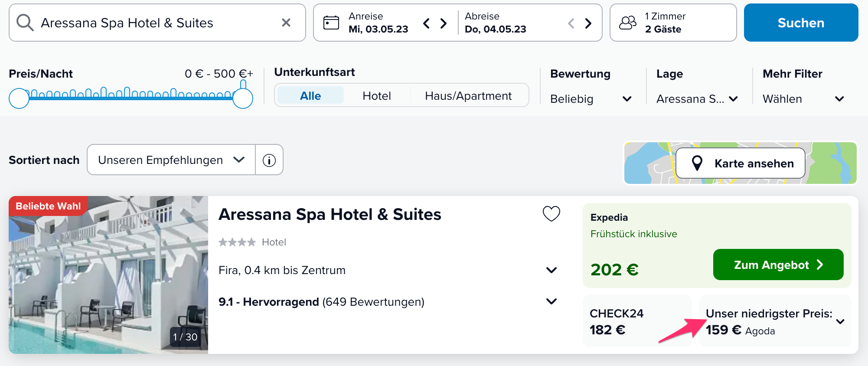868x366 pixels.
Task: Click the map pin icon
Action: 697,163
